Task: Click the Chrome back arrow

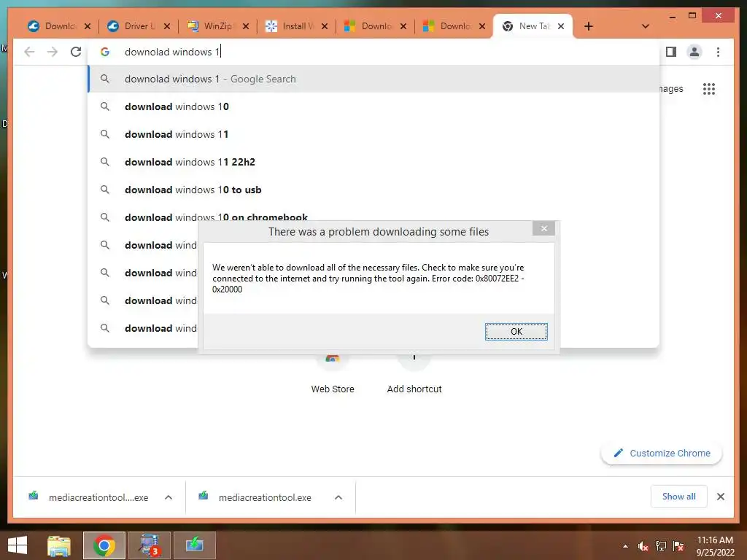Action: click(29, 52)
